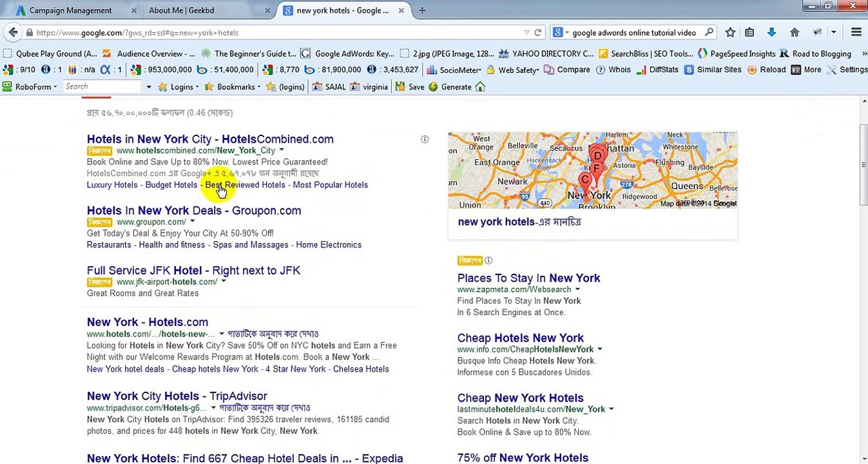The height and width of the screenshot is (464, 868).
Task: Go to the browser home page icon
Action: (x=795, y=32)
